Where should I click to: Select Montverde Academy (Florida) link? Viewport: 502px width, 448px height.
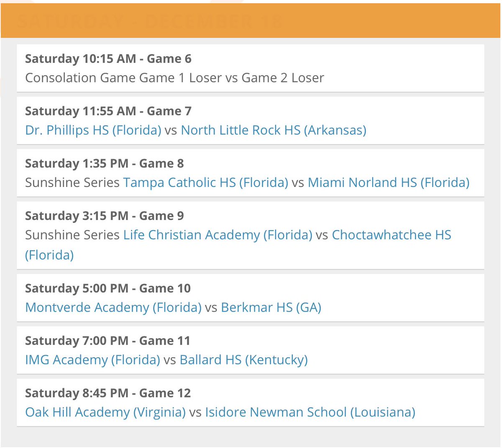pyautogui.click(x=113, y=307)
